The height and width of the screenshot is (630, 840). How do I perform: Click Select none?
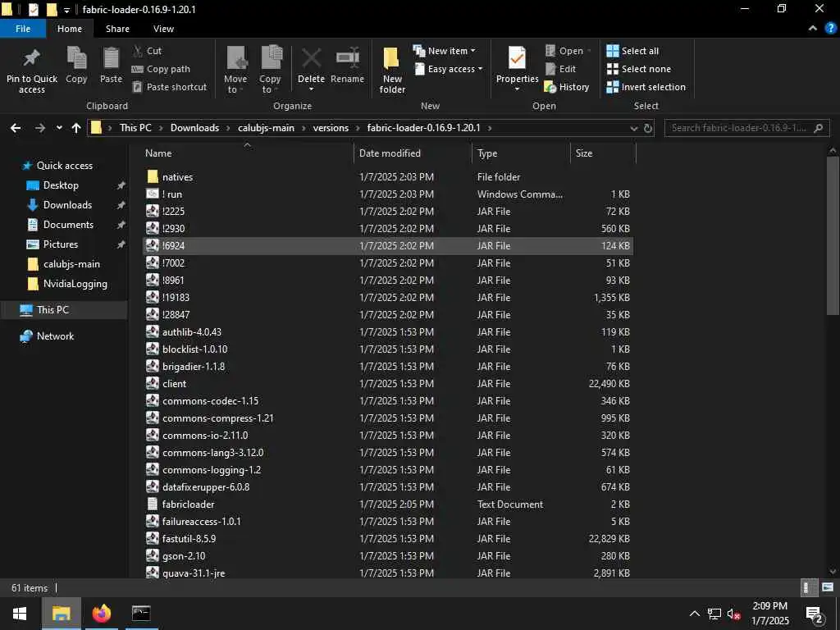tap(638, 69)
